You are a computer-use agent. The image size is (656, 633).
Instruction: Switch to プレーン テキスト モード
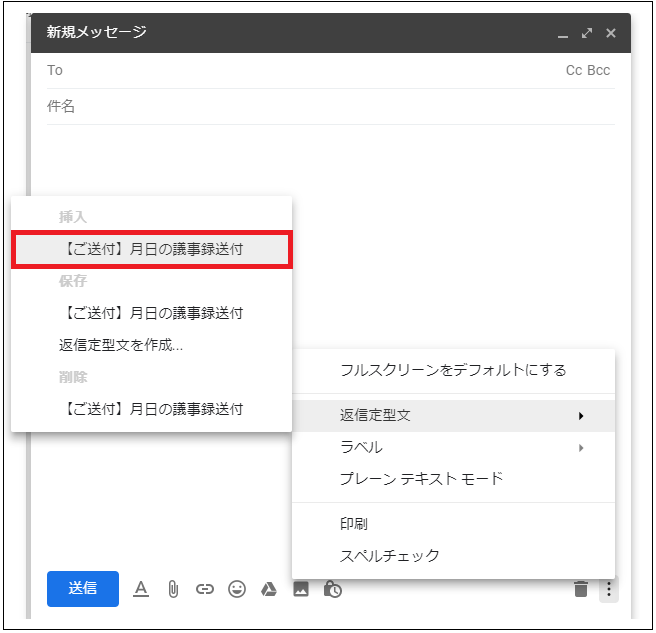(454, 479)
